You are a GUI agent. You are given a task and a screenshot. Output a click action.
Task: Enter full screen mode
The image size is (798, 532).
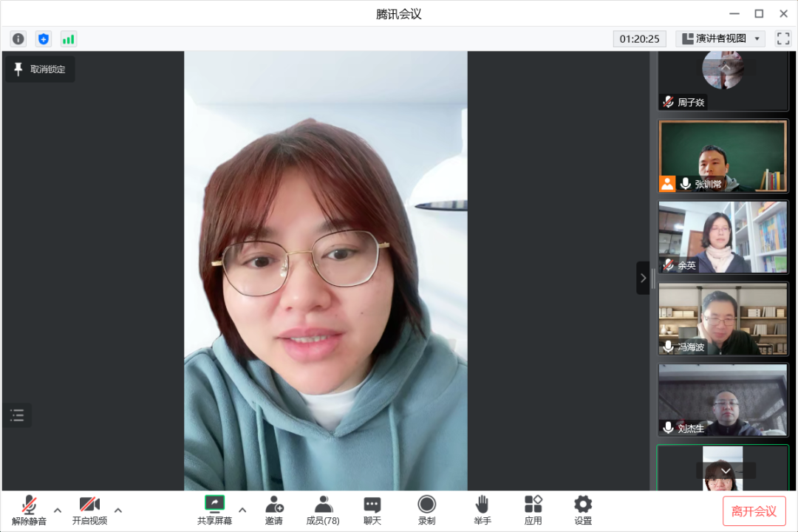coord(782,39)
